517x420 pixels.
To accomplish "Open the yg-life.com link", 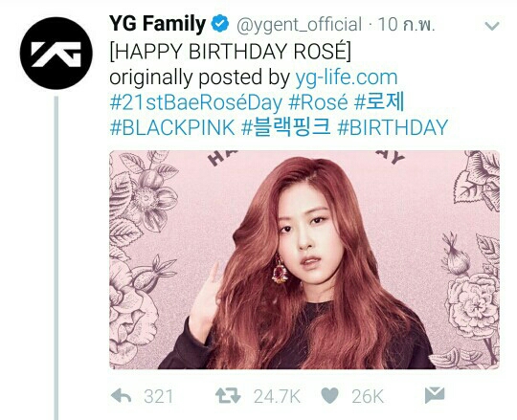I will coord(347,77).
